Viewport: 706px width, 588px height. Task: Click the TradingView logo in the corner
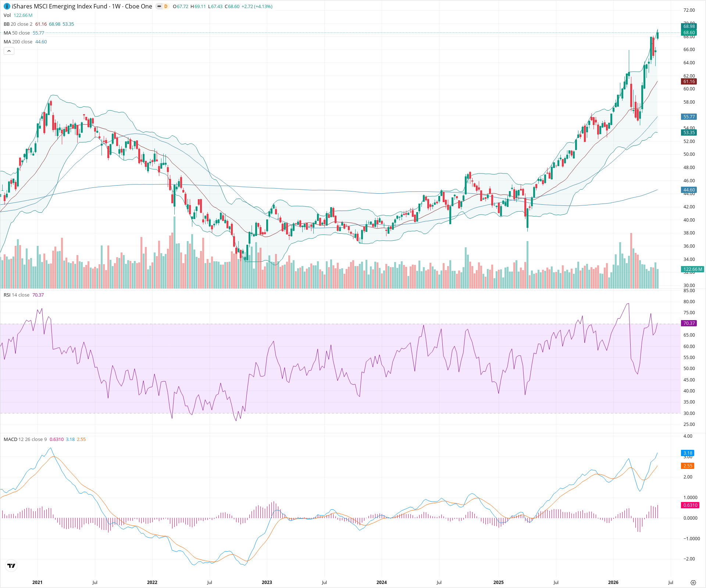pyautogui.click(x=11, y=566)
